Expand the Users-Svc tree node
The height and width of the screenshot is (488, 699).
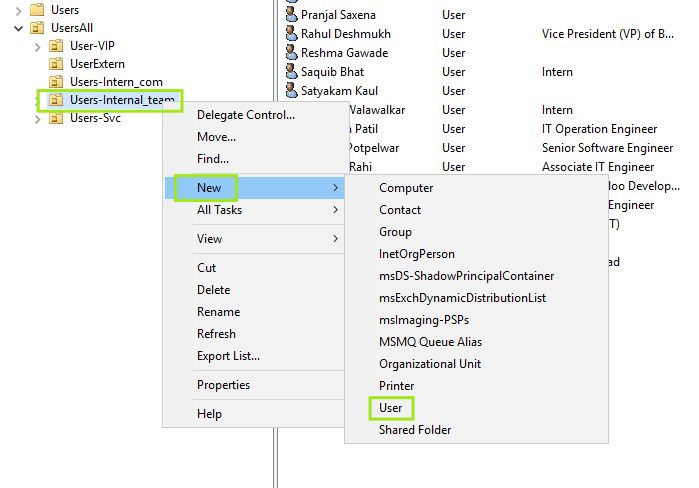pos(38,118)
